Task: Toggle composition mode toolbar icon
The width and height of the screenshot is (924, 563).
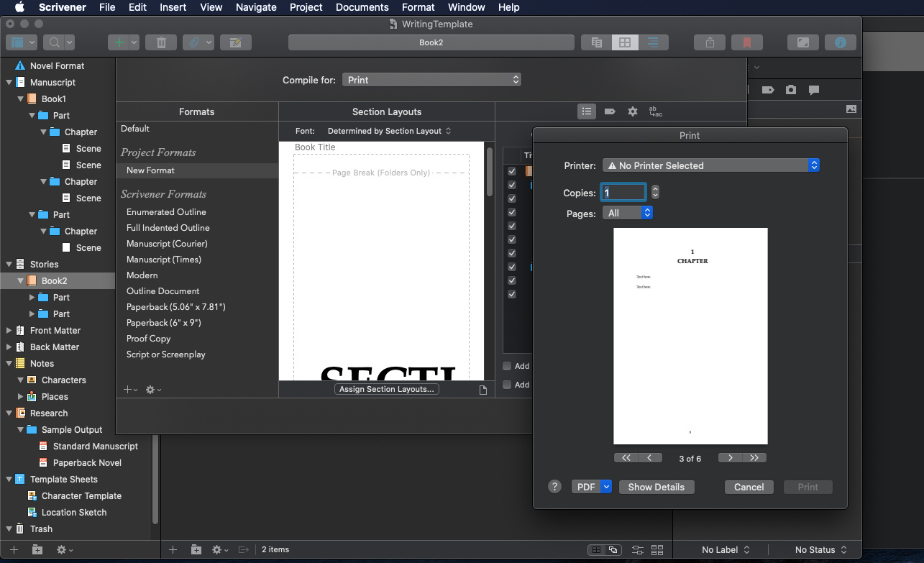Action: pyautogui.click(x=802, y=42)
